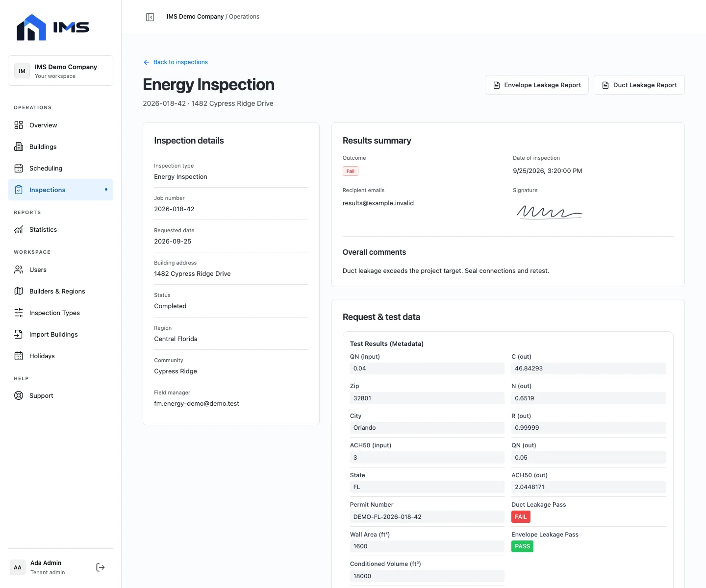Click the Support lifebuoy icon
The image size is (706, 588).
(x=19, y=395)
